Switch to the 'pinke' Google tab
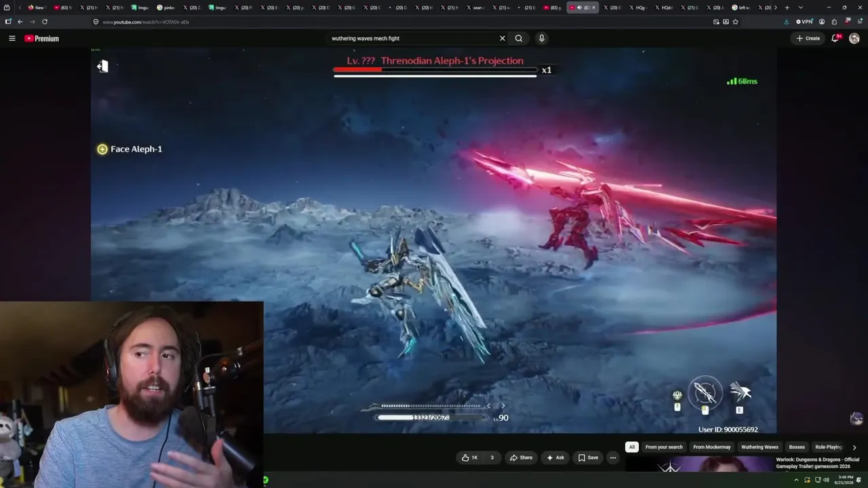 pos(165,7)
